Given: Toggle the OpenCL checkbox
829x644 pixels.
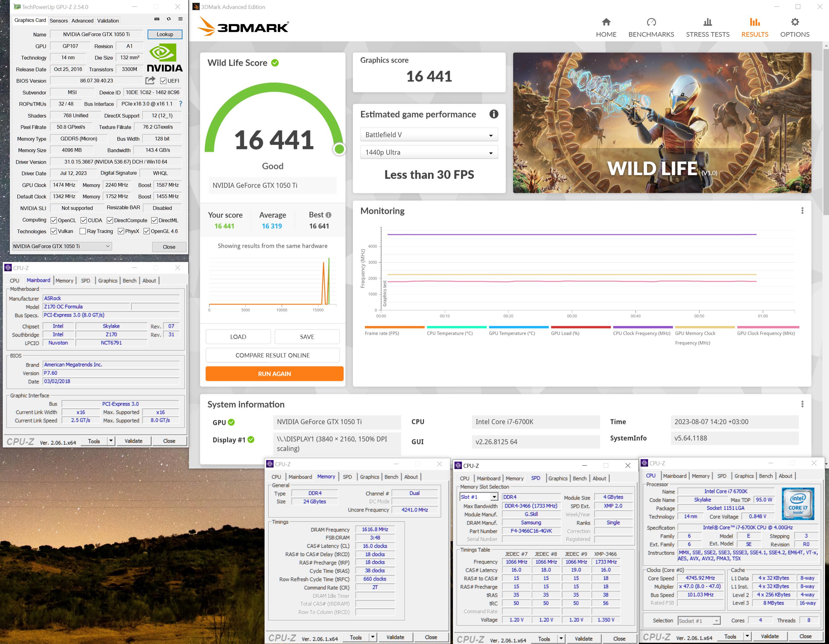Looking at the screenshot, I should (53, 220).
